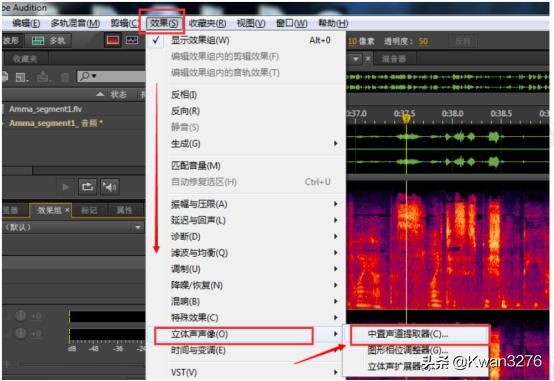Select 图形相位调整器(G)... from submenu
554x381 pixels.
click(x=417, y=350)
